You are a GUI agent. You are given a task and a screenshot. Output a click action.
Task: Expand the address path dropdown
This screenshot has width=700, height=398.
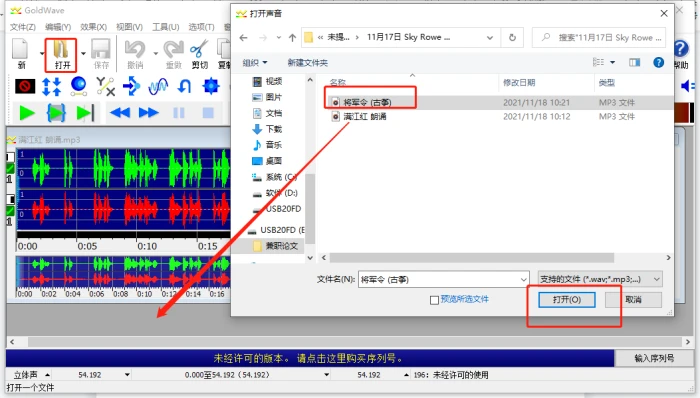click(x=490, y=37)
